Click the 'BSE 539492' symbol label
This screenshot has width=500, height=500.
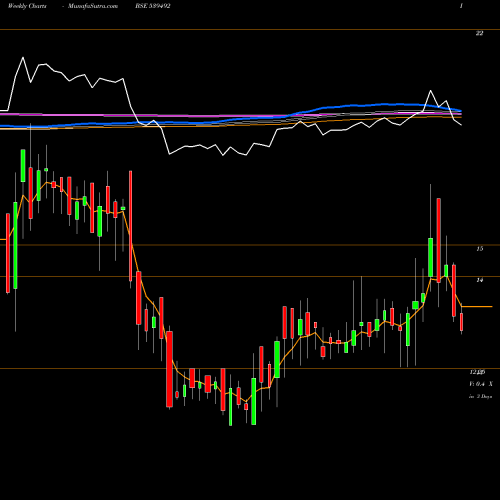coord(153,6)
